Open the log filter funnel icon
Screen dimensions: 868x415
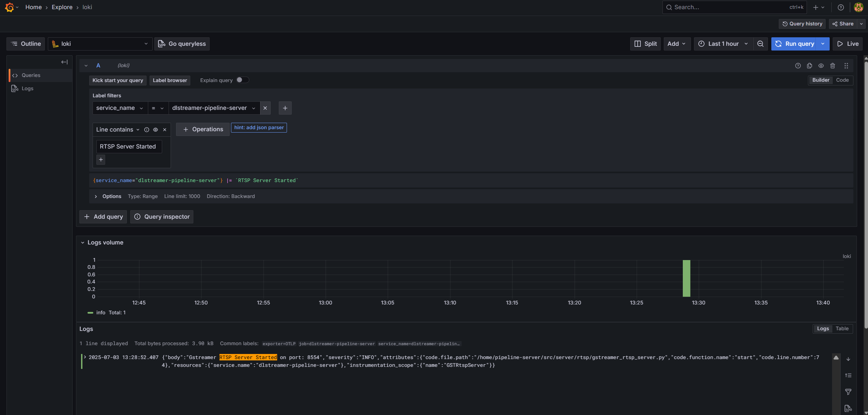click(848, 392)
